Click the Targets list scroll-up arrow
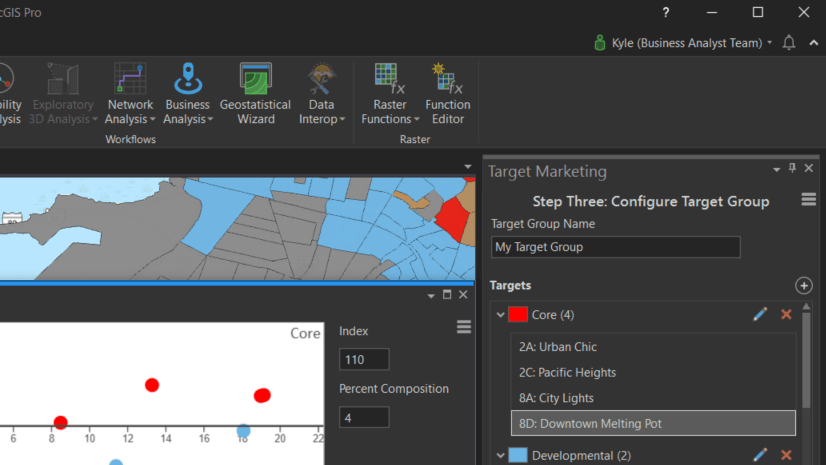Viewport: 826px width, 465px height. [x=806, y=306]
